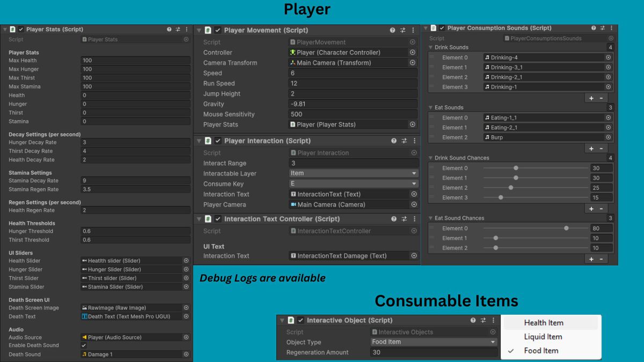Add element to Drink Sound Chances list
This screenshot has width=644, height=362.
point(591,209)
